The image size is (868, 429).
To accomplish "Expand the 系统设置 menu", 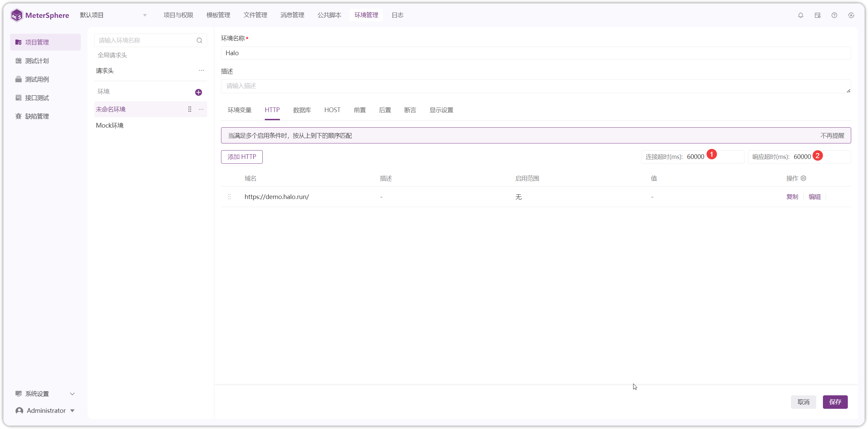I will point(45,394).
